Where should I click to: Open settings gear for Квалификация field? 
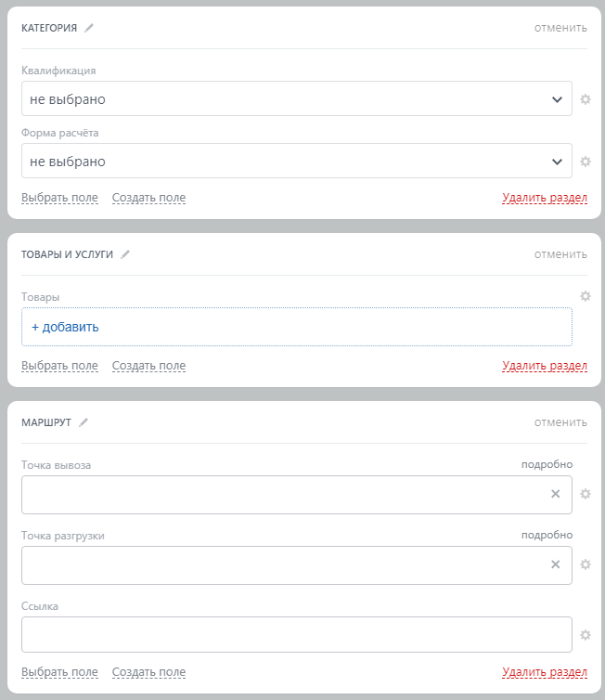point(586,98)
